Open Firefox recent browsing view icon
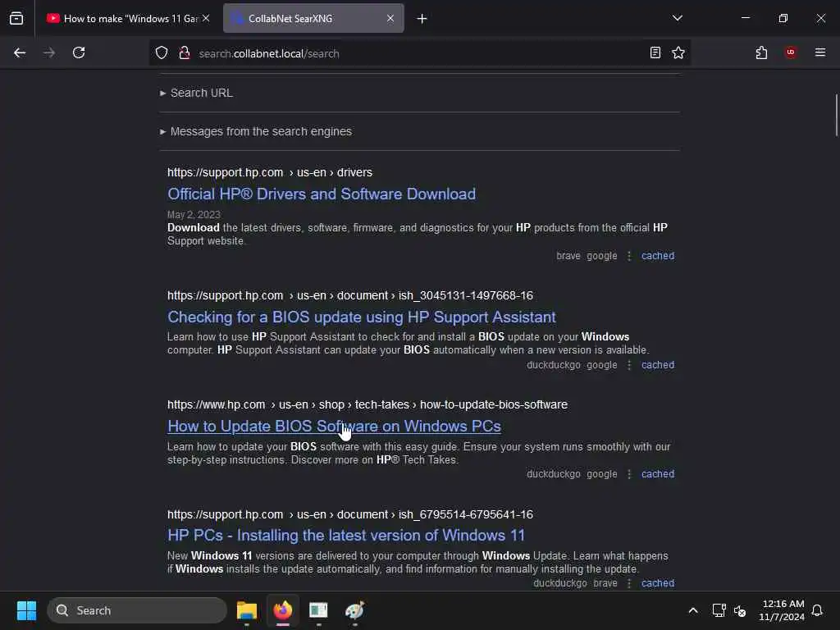 tap(16, 19)
